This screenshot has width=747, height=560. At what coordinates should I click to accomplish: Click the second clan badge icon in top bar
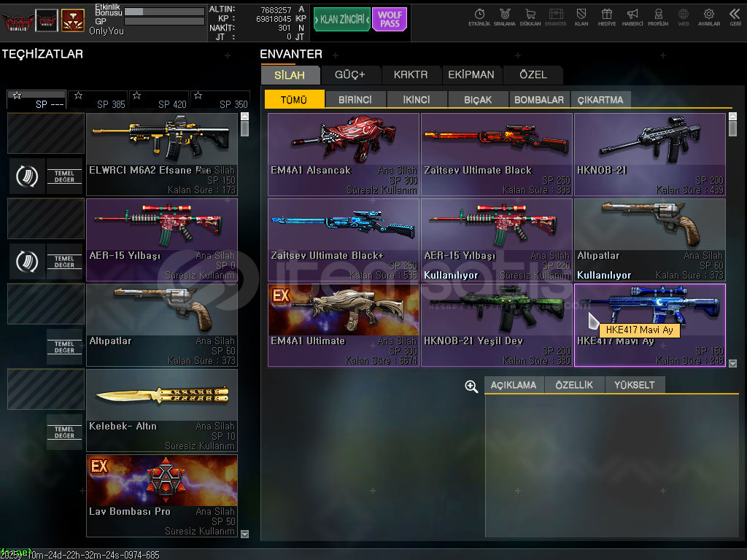click(x=47, y=20)
